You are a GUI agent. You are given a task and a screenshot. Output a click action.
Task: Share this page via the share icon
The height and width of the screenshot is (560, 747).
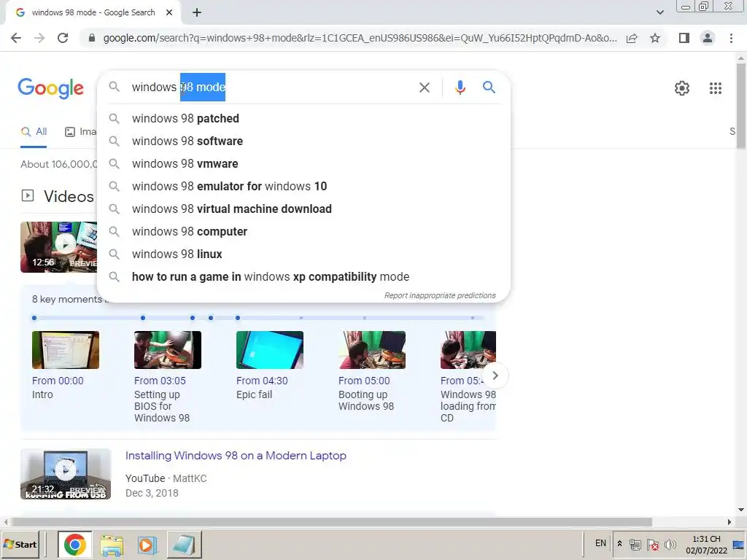[x=632, y=38]
